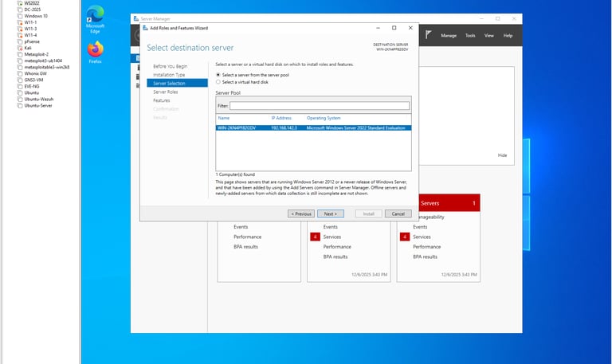The image size is (612, 364).
Task: Select server WIN-2KN4PF82GDV in the pool list
Action: [x=313, y=128]
